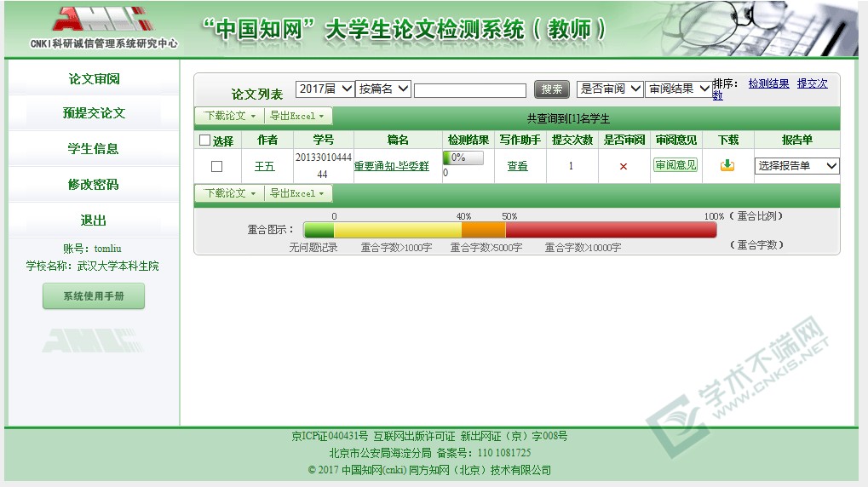The width and height of the screenshot is (868, 487).
Task: Go to 学生信息 in the sidebar
Action: [94, 149]
